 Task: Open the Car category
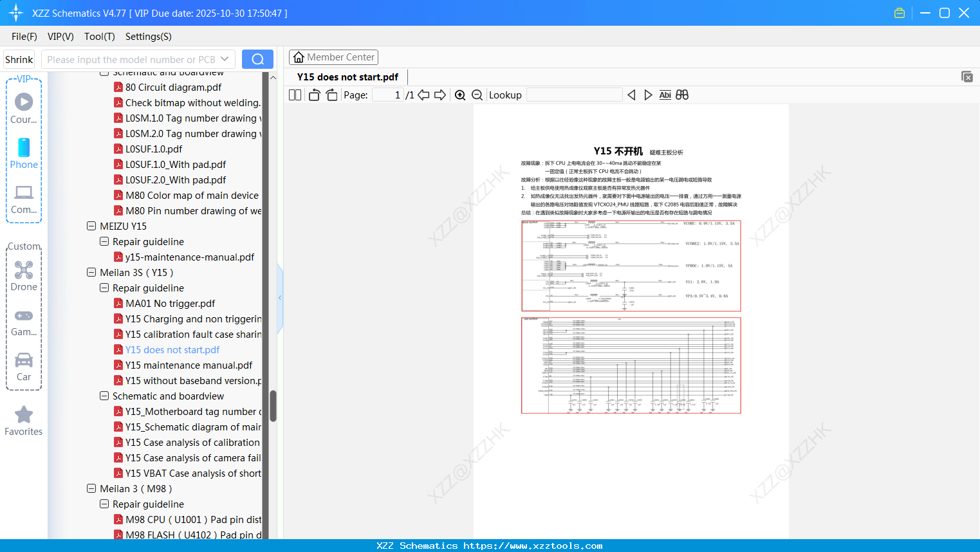pyautogui.click(x=24, y=367)
